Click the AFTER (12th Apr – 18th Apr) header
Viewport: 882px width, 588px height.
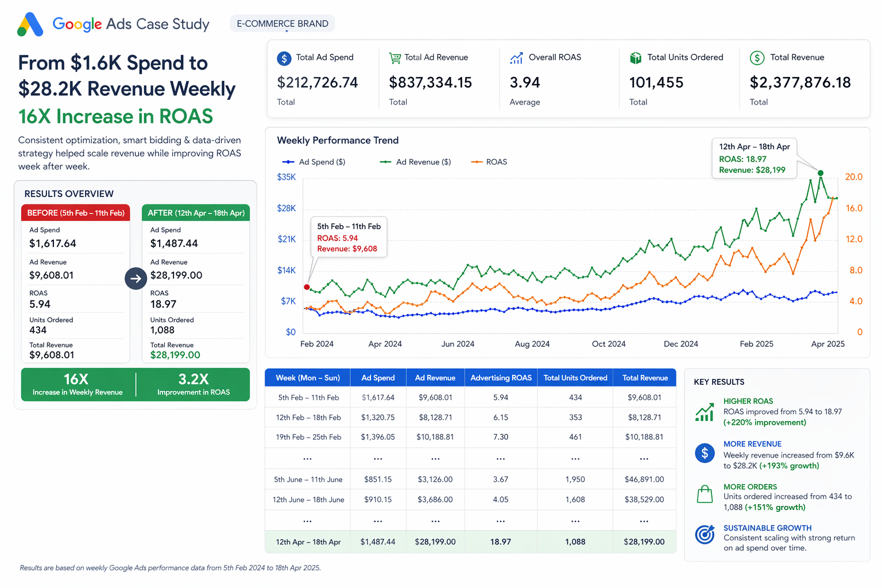196,213
